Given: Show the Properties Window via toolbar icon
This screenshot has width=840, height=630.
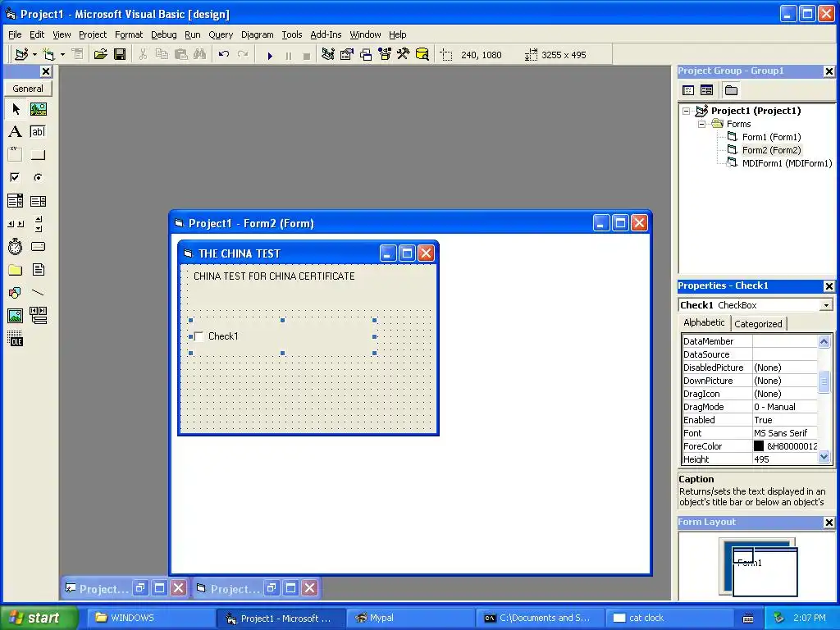Looking at the screenshot, I should click(347, 55).
